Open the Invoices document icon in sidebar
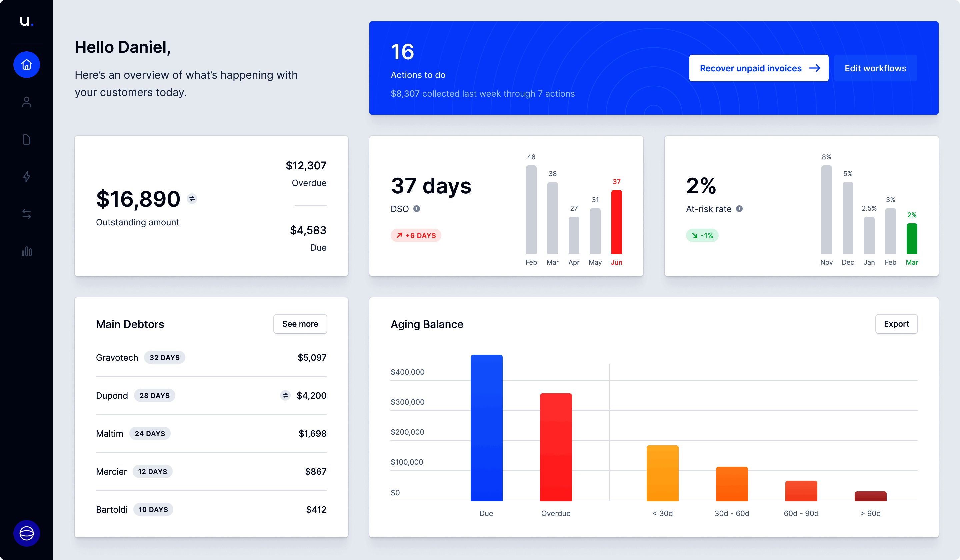 [x=26, y=139]
